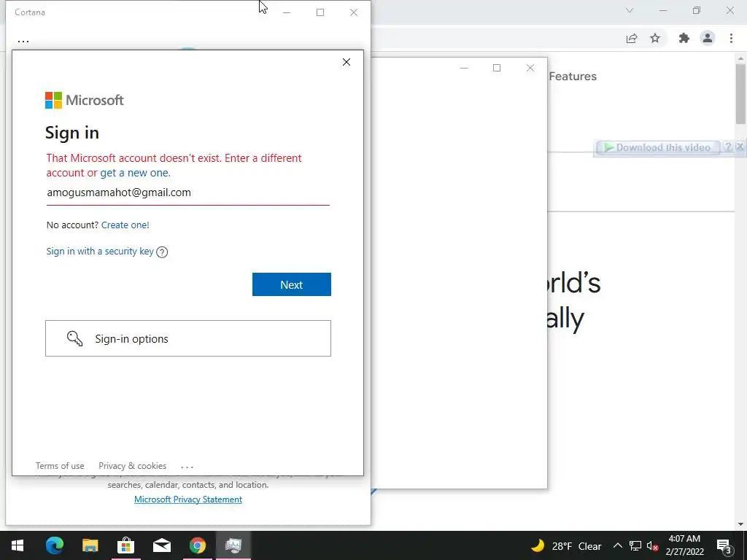Viewport: 747px width, 560px height.
Task: Open File Explorer from taskbar
Action: point(90,545)
